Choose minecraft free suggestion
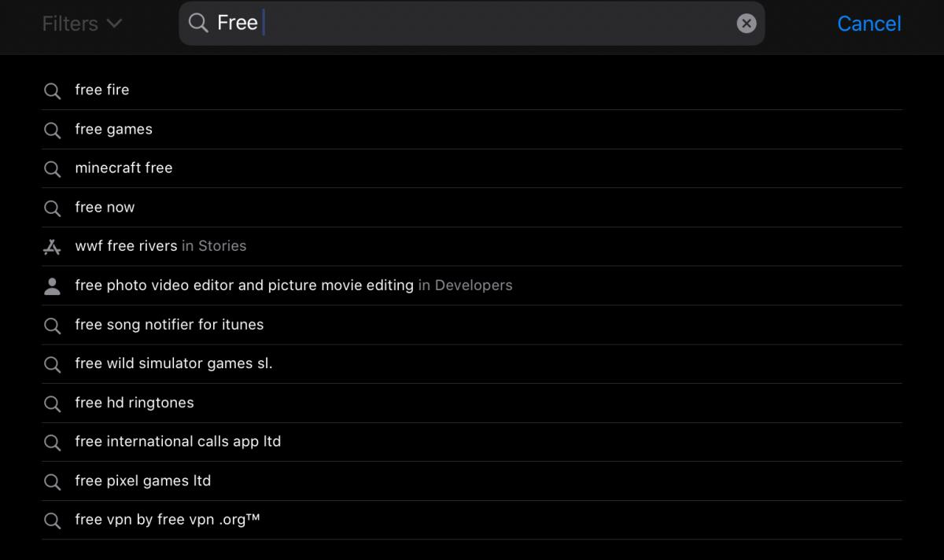This screenshot has height=560, width=944. 124,168
